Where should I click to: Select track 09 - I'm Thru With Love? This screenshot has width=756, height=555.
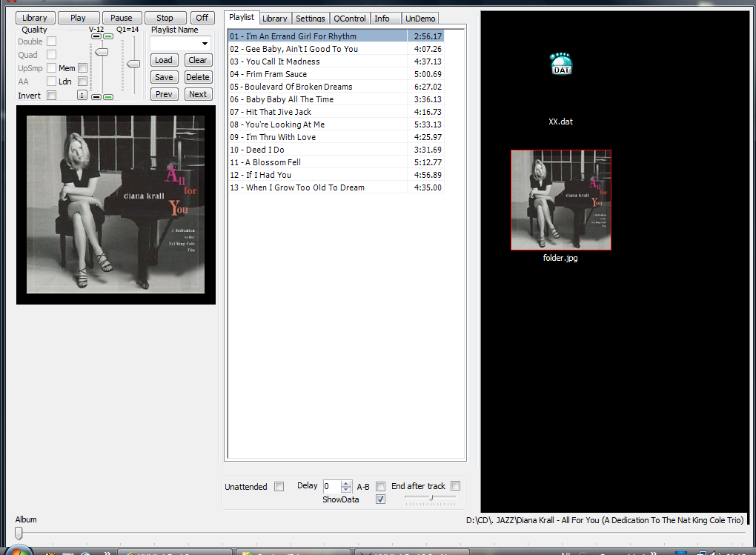point(336,137)
